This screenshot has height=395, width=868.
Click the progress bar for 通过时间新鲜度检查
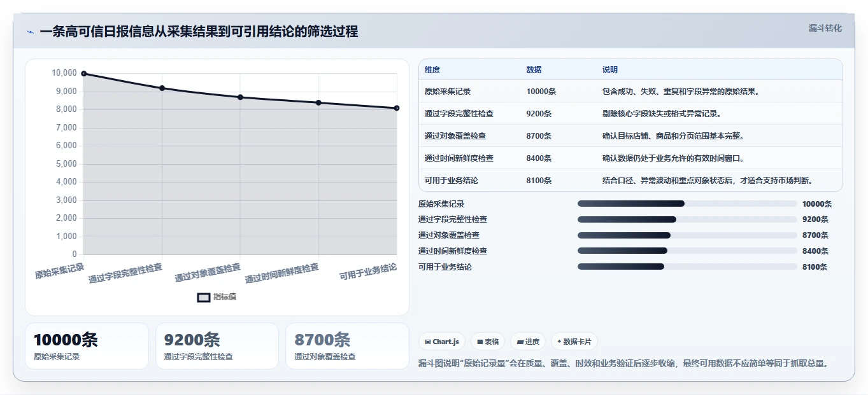point(687,251)
